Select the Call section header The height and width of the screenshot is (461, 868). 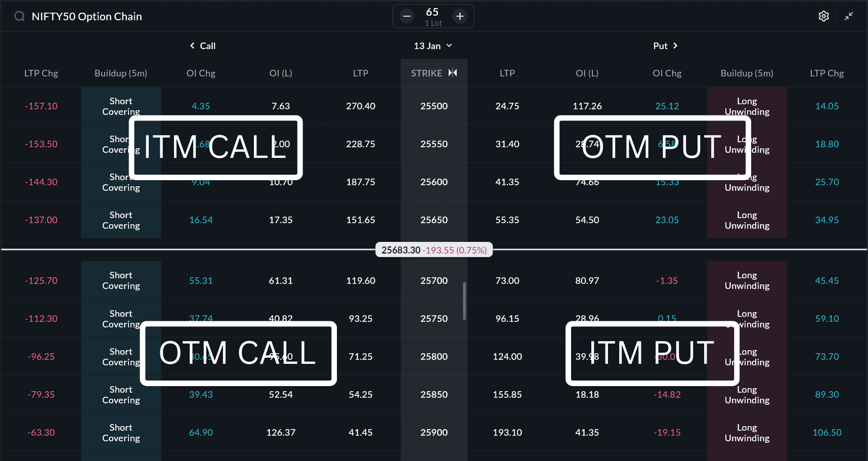(x=207, y=46)
